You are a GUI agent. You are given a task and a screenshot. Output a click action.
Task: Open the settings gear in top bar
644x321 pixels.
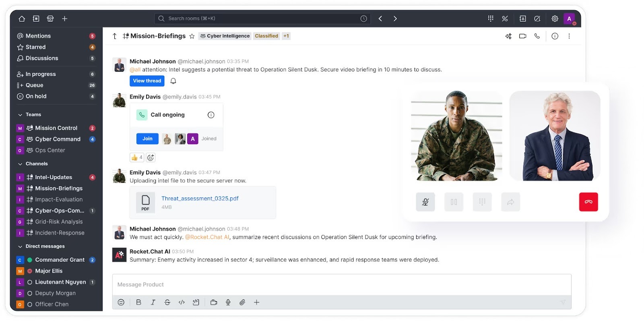[555, 19]
